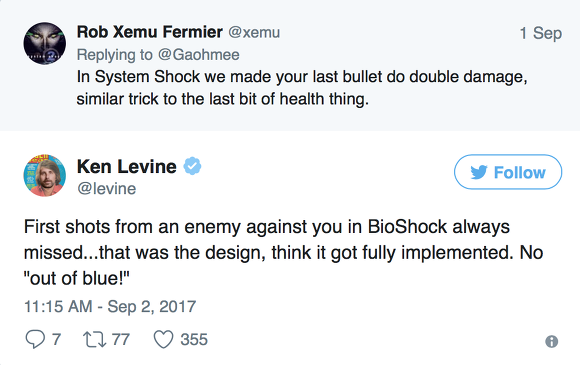Click the 355 likes count
The width and height of the screenshot is (580, 365).
(x=194, y=339)
